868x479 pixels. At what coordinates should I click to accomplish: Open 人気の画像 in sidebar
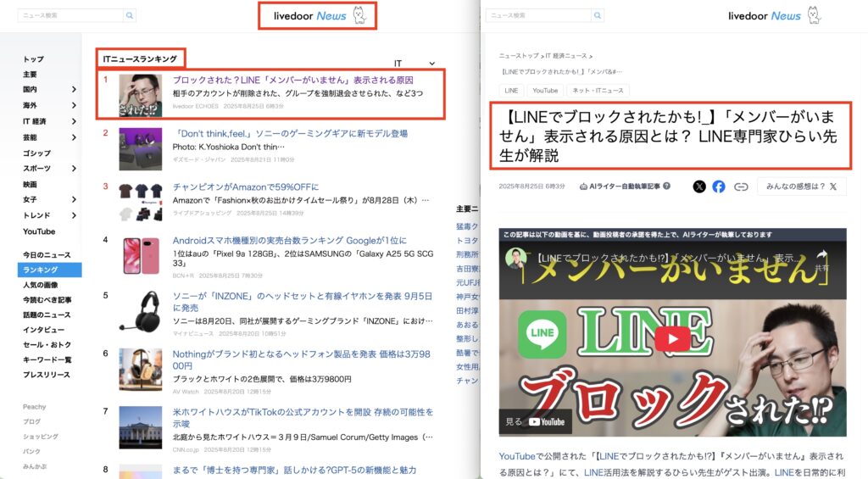pos(40,285)
